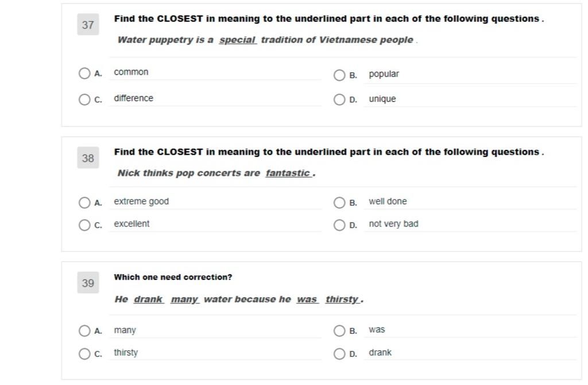The image size is (588, 385).
Task: Select radio C 'thirsty' in question 39
Action: coord(84,354)
